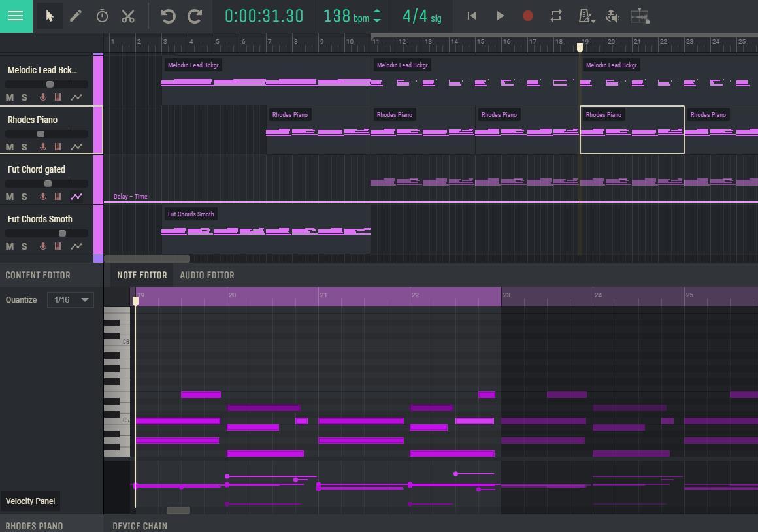Select the arrow pointer tool
This screenshot has height=532, width=758.
pos(48,16)
